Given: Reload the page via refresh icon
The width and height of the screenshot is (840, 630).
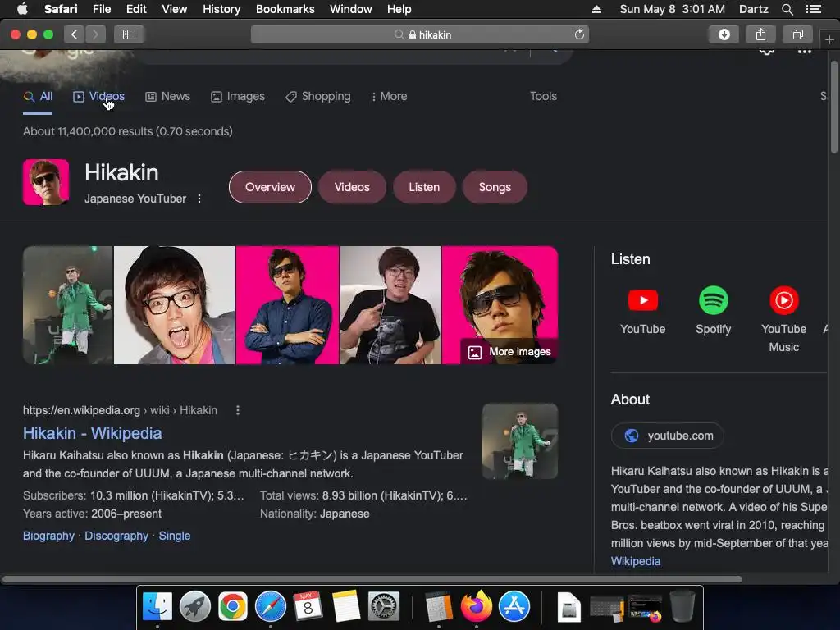Looking at the screenshot, I should point(579,34).
